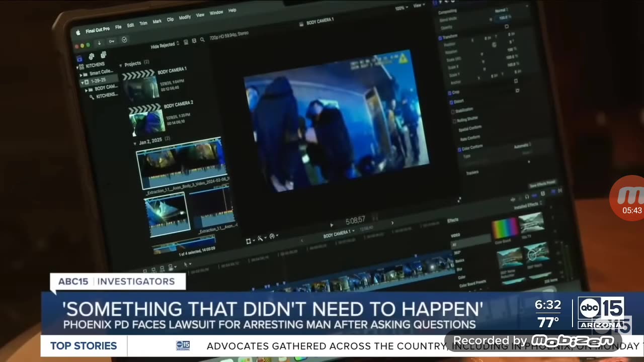Open the Installed Effects dropdown
644x362 pixels.
click(528, 205)
